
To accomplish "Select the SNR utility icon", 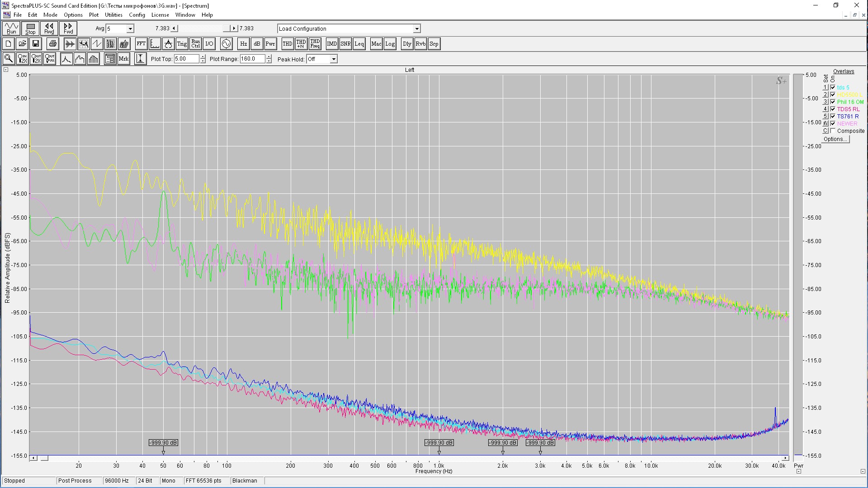I will coord(345,44).
